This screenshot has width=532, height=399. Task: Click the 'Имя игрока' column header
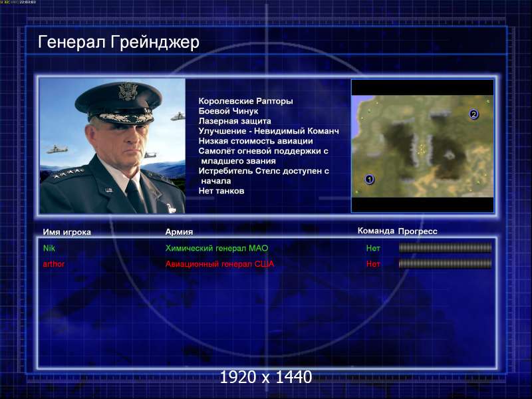click(67, 232)
